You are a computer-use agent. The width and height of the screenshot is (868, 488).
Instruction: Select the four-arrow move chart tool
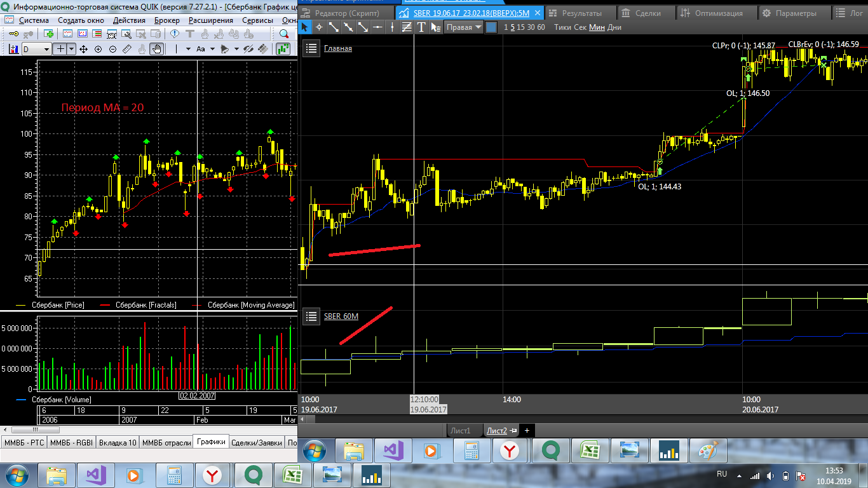85,49
